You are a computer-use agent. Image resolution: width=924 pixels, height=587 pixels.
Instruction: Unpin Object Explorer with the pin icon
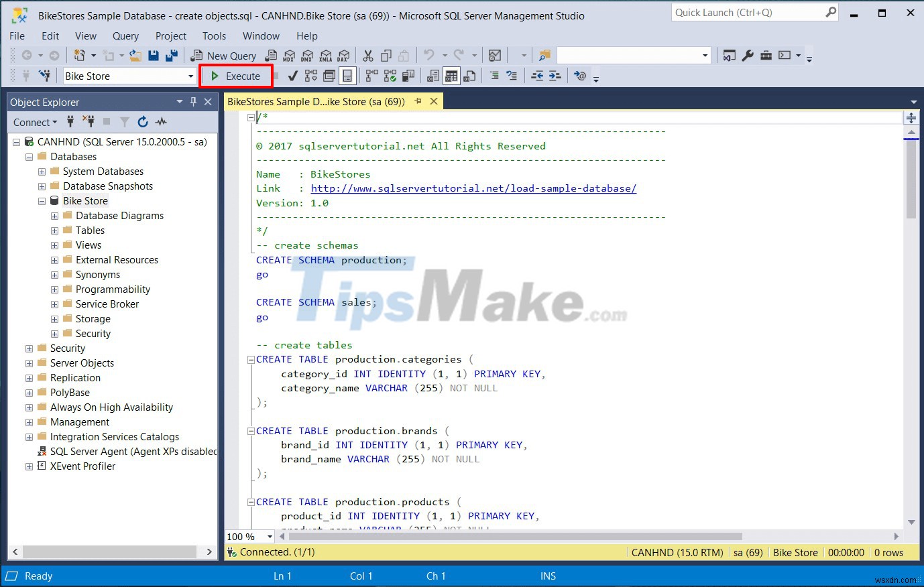(194, 101)
